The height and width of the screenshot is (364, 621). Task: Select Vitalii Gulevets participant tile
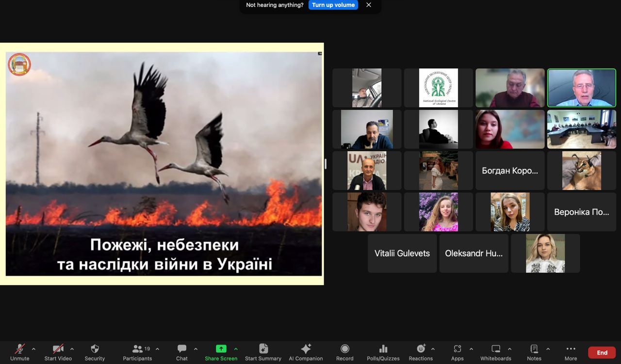point(402,253)
